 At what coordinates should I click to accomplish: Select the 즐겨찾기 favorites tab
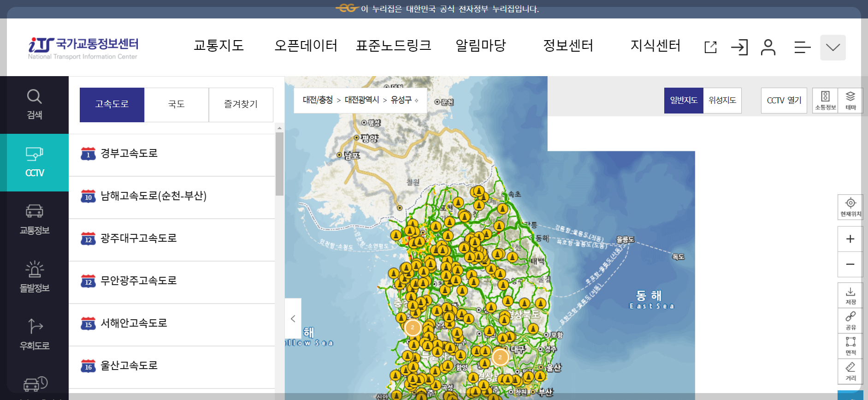[241, 105]
